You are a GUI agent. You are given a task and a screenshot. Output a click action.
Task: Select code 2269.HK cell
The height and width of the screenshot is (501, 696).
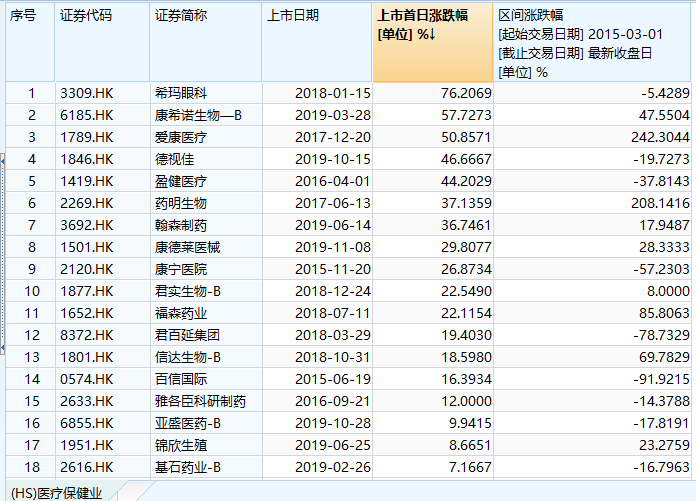(x=103, y=203)
